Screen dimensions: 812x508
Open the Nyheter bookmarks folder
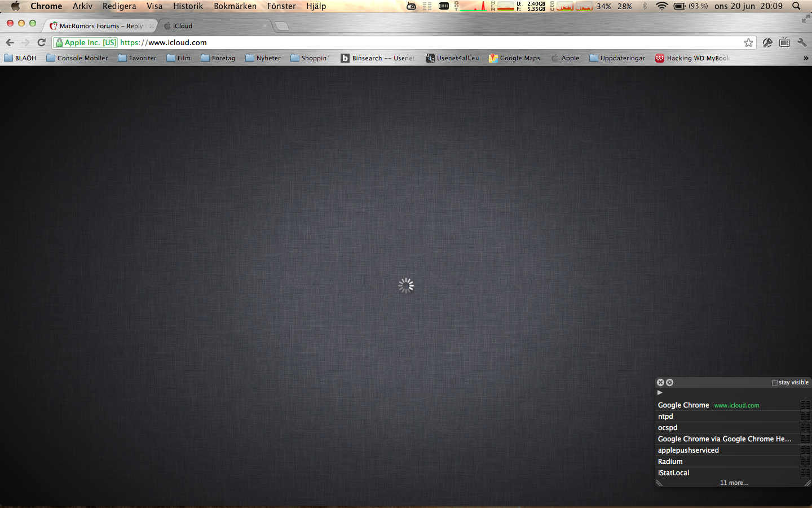[263, 58]
